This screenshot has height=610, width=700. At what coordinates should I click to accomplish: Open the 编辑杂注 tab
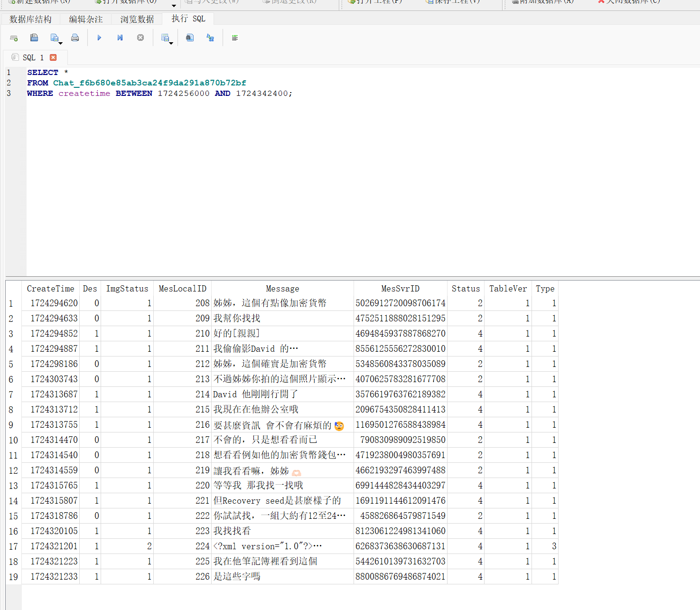[x=85, y=19]
